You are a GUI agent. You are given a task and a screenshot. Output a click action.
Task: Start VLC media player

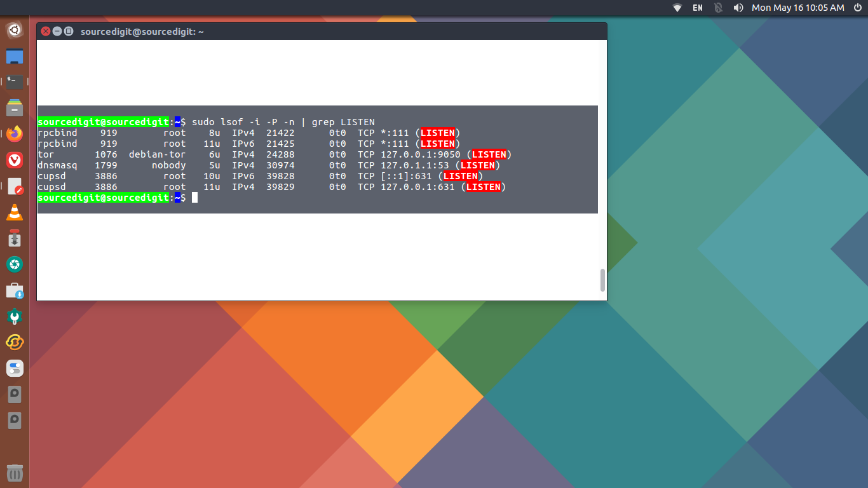[x=15, y=212]
